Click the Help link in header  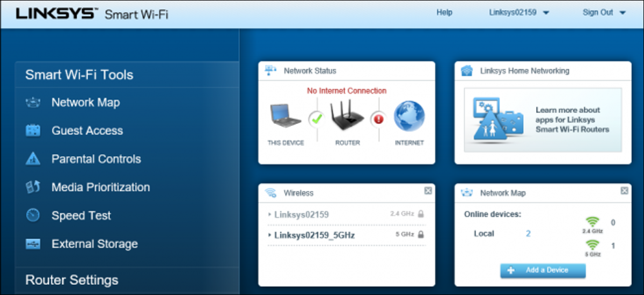coord(444,12)
